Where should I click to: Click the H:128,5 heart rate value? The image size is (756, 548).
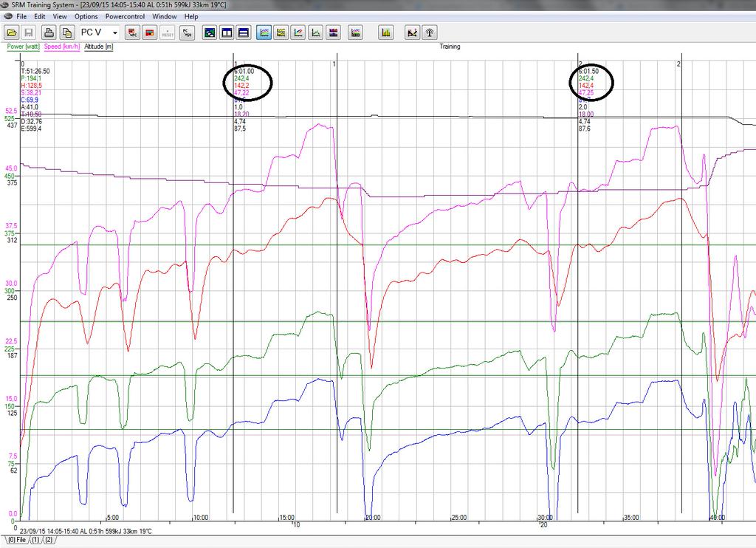point(31,86)
